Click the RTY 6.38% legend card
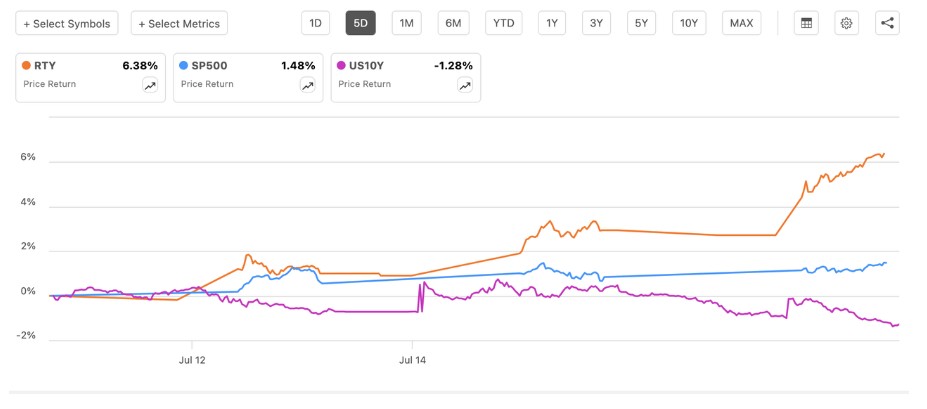This screenshot has height=409, width=927. 88,76
